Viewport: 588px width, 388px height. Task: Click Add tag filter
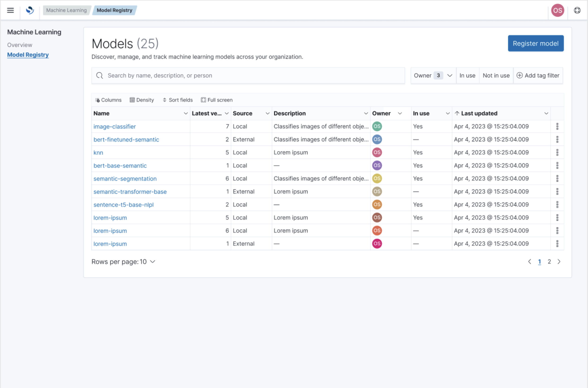point(539,75)
